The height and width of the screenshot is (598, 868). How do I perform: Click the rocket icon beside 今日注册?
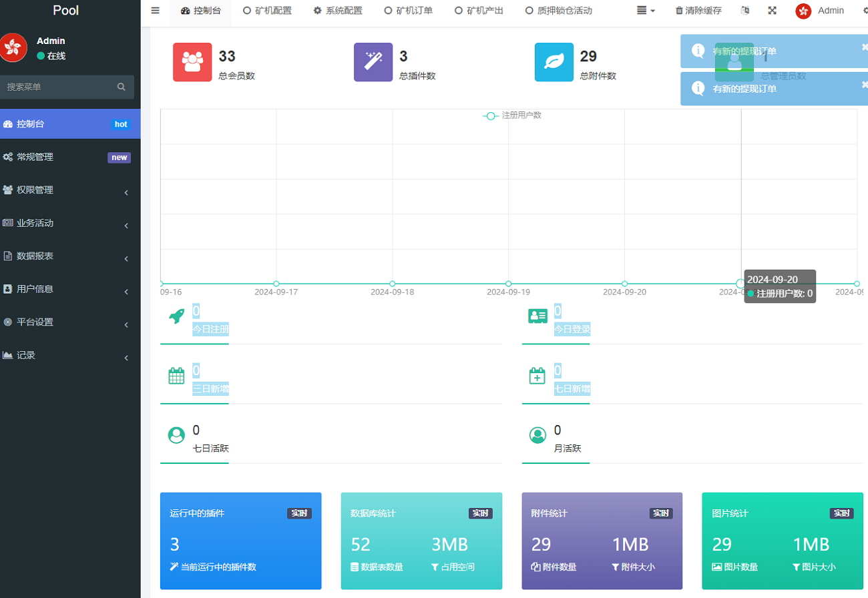[x=176, y=316]
